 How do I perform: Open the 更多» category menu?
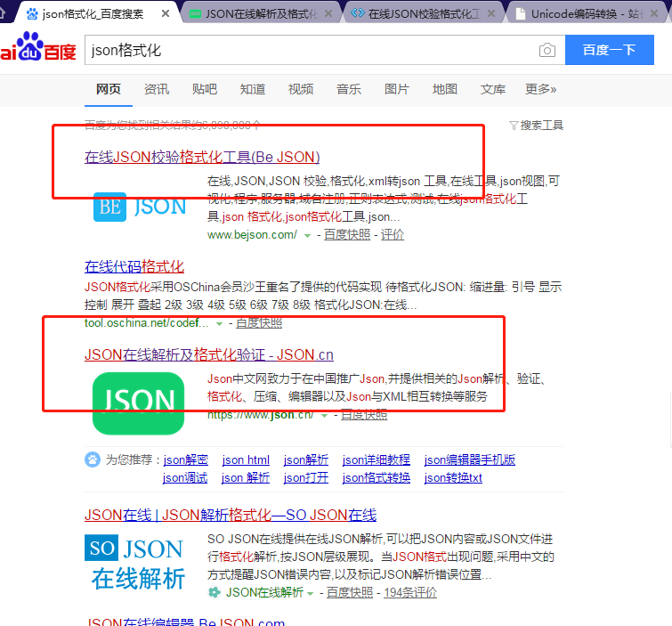pos(540,89)
